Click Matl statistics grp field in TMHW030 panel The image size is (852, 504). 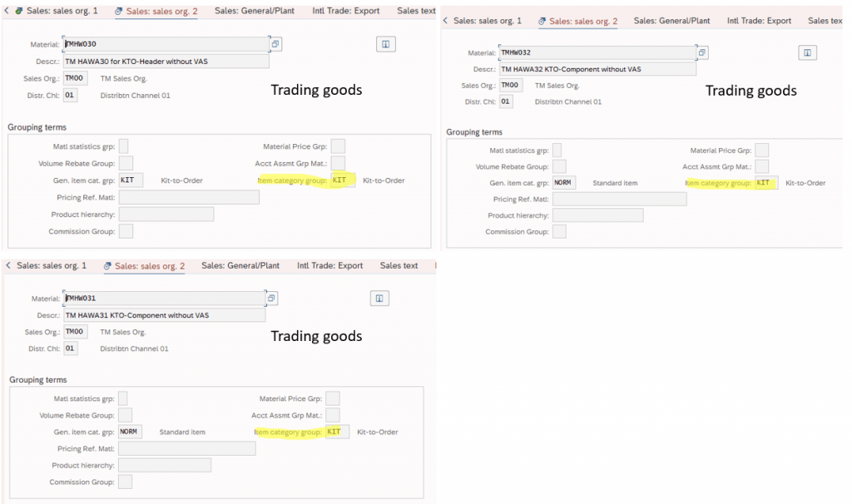point(124,146)
